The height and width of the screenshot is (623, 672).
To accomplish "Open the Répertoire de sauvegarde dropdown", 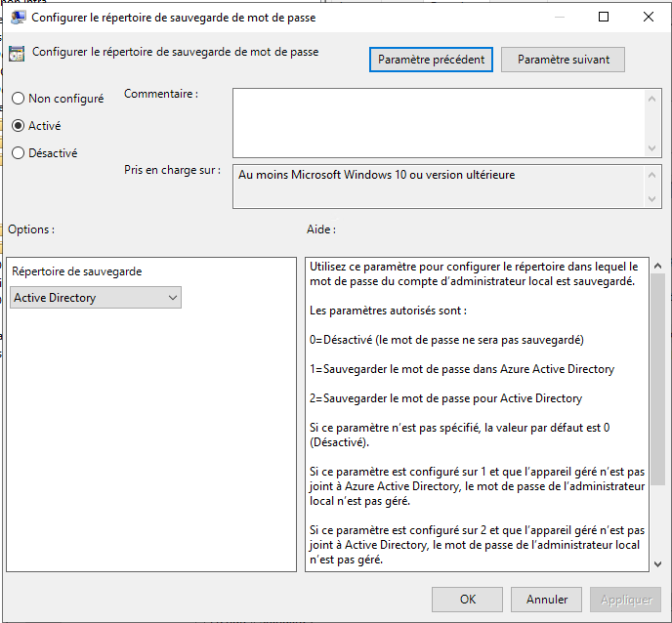I will click(x=96, y=298).
